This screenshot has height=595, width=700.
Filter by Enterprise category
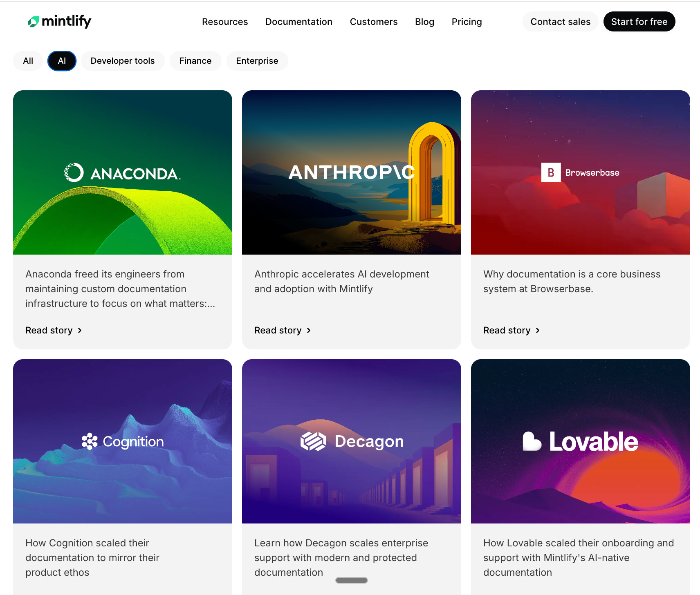click(257, 61)
